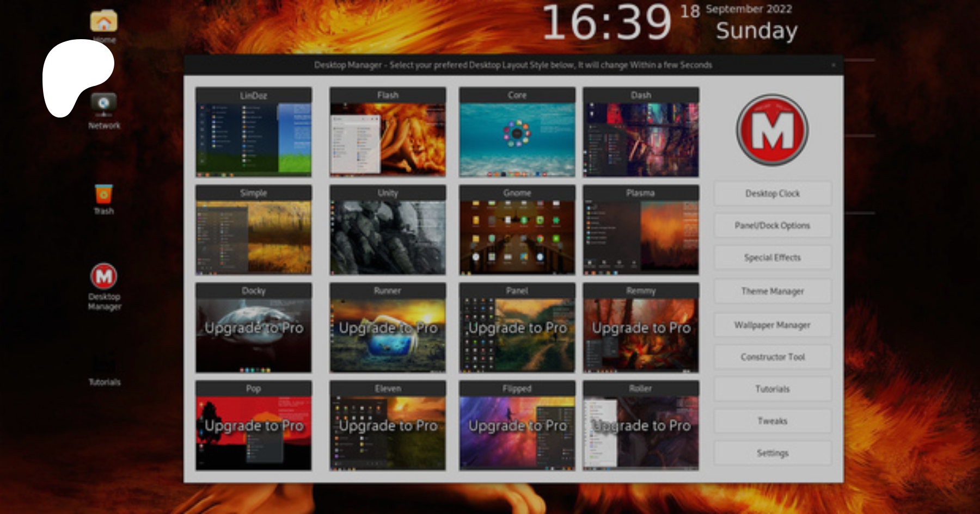Click the red M logo in dialog
Image resolution: width=980 pixels, height=514 pixels.
[x=772, y=130]
